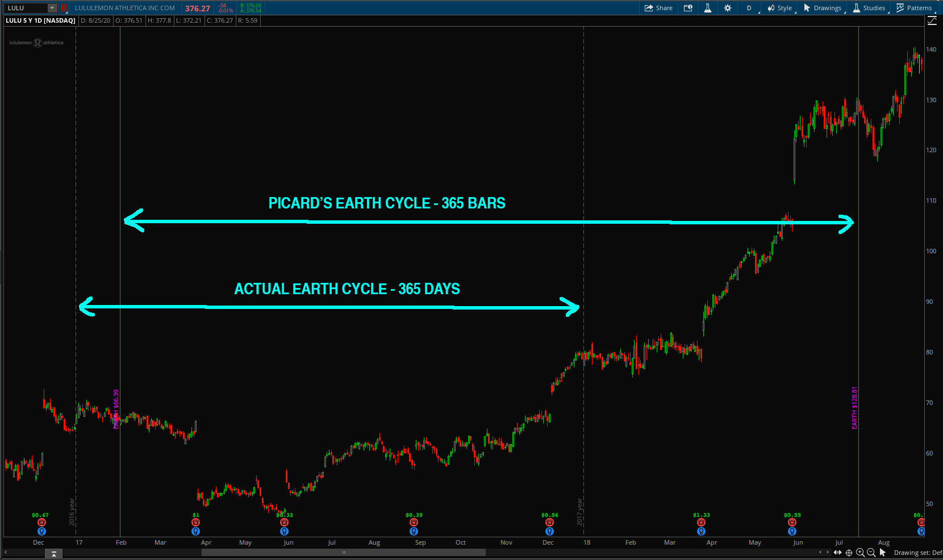Click the 50 price axis label
This screenshot has height=560, width=943.
click(929, 504)
